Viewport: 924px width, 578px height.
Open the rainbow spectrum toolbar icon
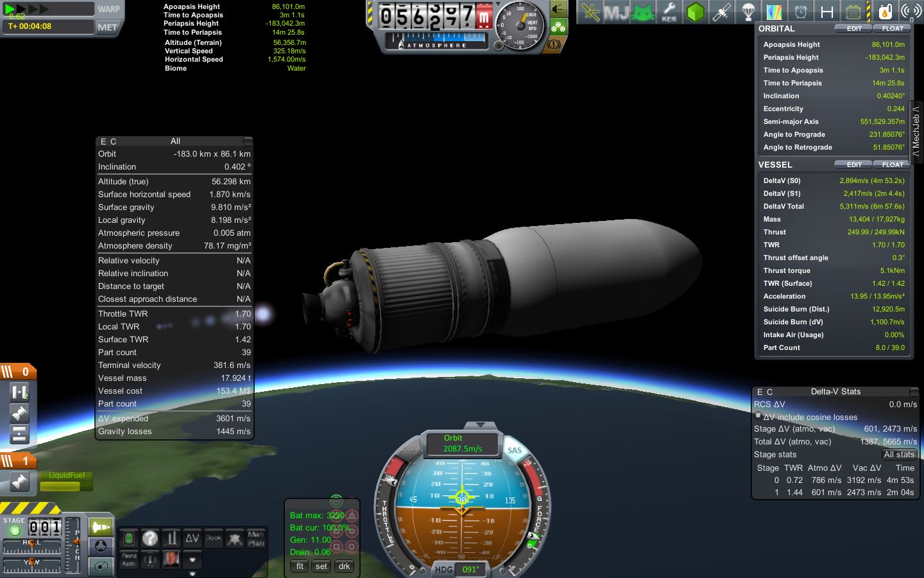coord(774,12)
